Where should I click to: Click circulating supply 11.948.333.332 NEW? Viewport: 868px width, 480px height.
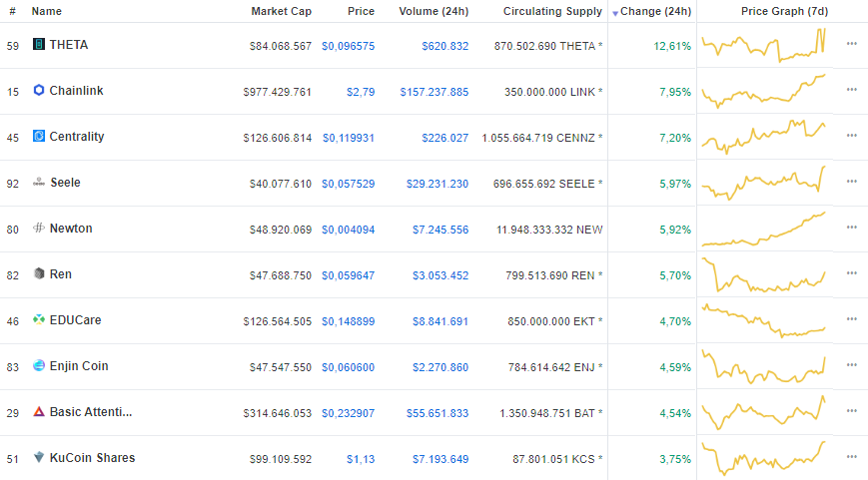tap(549, 230)
